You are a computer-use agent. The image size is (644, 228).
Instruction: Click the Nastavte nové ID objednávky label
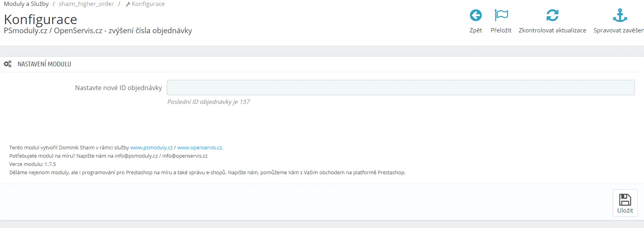tap(119, 88)
